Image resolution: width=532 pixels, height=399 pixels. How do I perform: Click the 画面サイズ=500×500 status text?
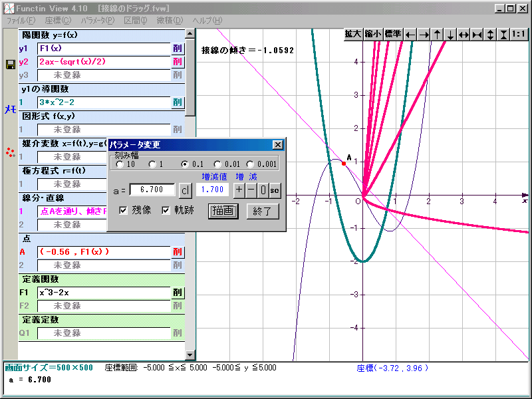(49, 368)
